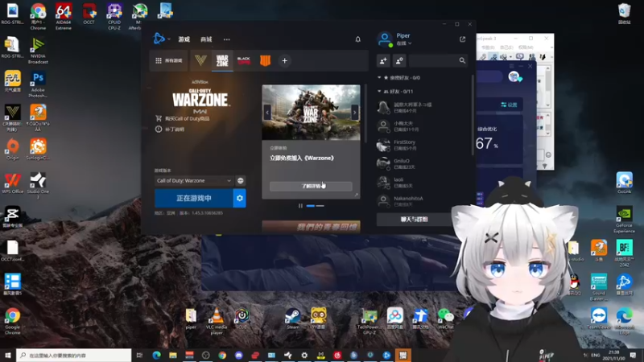The height and width of the screenshot is (362, 644).
Task: Open the 聊天与群组 chat button
Action: [414, 220]
